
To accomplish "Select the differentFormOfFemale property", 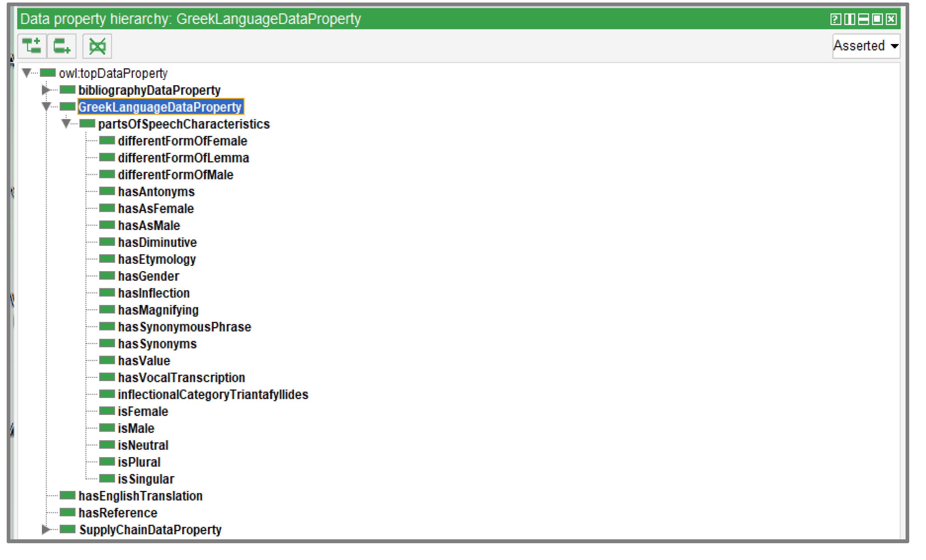I will [182, 141].
